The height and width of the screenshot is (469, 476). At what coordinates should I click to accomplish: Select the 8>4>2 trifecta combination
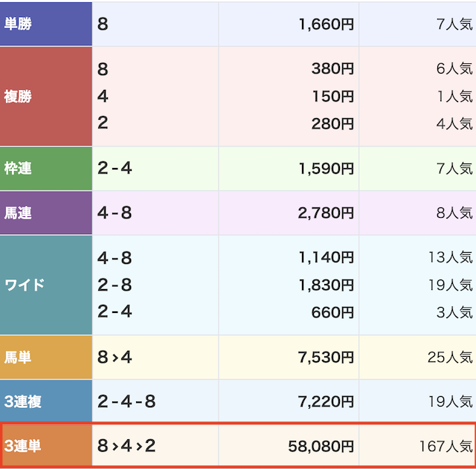point(126,446)
